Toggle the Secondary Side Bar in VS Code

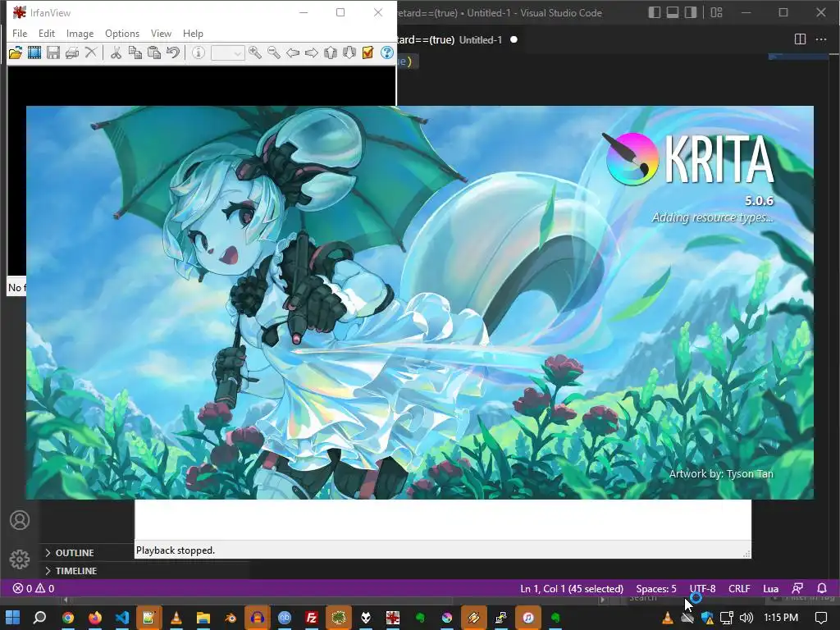691,12
